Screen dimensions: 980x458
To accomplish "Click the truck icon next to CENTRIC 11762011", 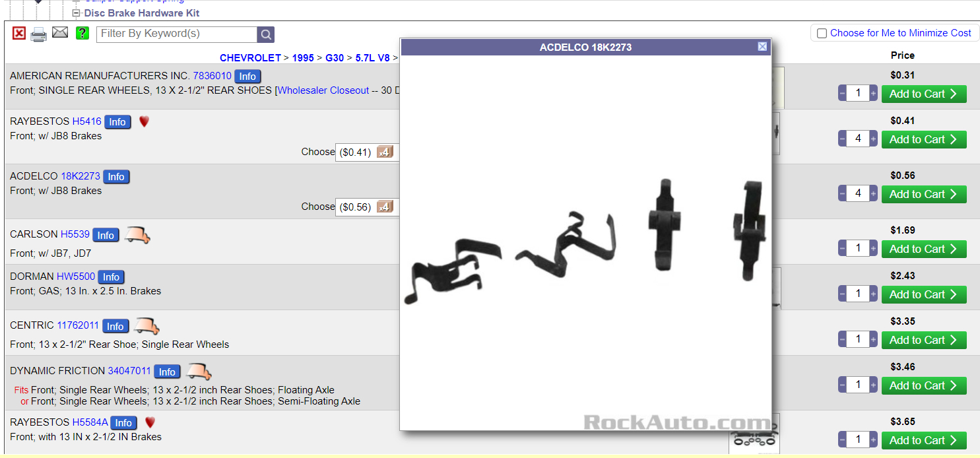I will click(x=147, y=325).
